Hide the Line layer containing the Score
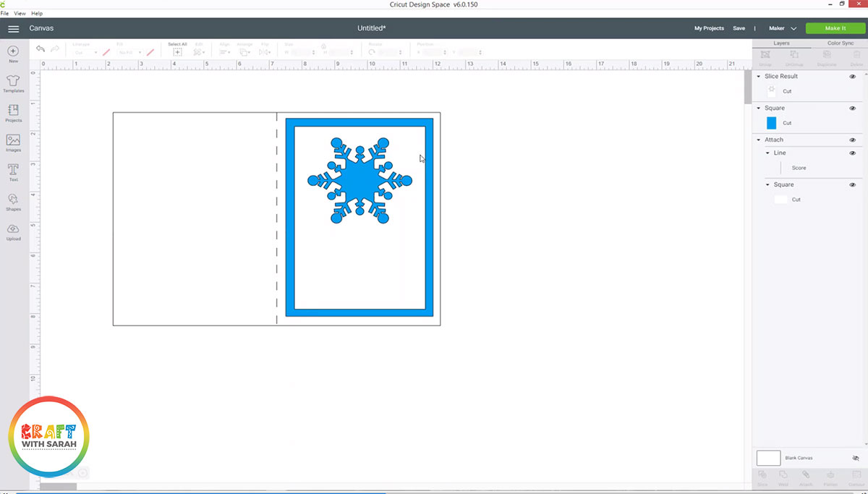The height and width of the screenshot is (494, 868). pos(853,153)
